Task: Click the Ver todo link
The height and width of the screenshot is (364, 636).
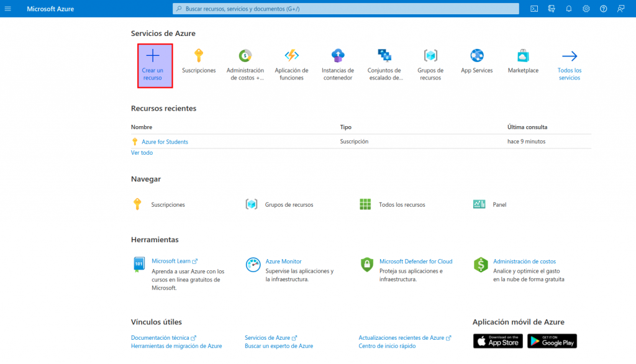Action: (x=142, y=153)
